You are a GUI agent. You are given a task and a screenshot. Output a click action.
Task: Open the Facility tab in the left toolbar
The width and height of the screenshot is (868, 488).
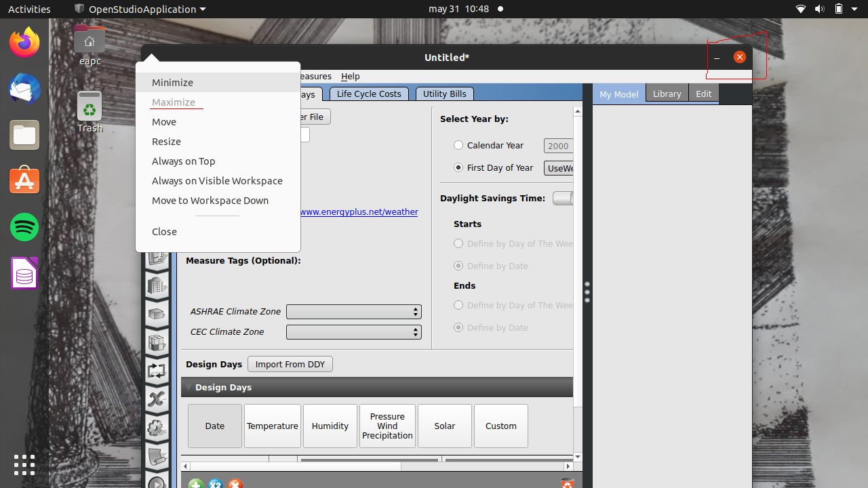(x=157, y=286)
